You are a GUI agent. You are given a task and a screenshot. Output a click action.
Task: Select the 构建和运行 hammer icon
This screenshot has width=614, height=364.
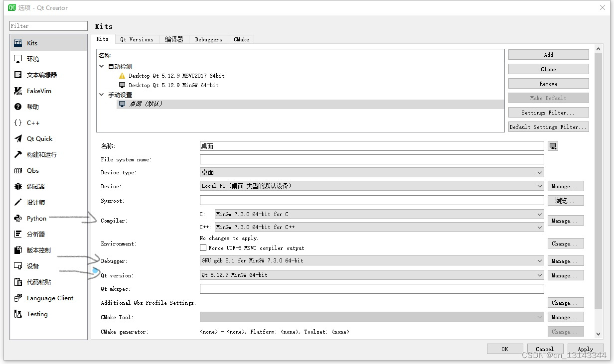(18, 154)
